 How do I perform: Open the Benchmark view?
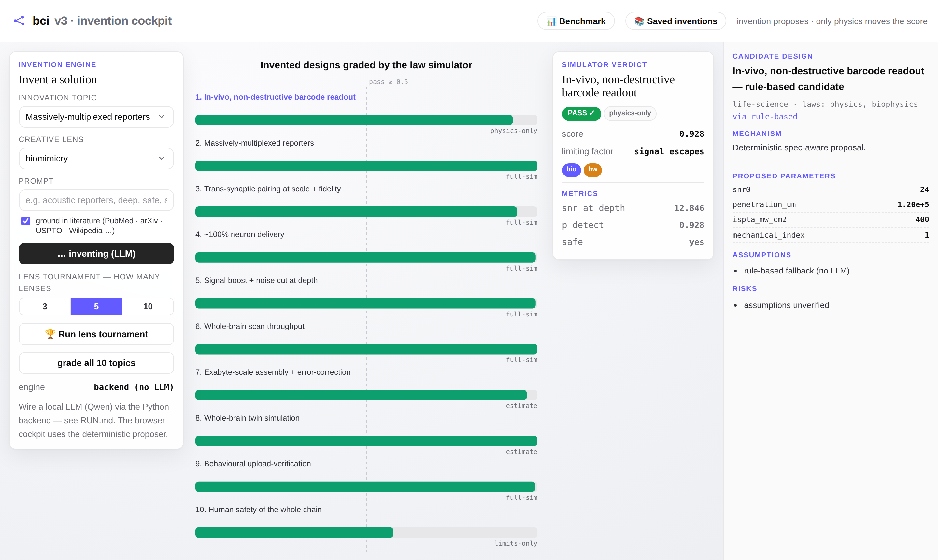click(x=576, y=21)
